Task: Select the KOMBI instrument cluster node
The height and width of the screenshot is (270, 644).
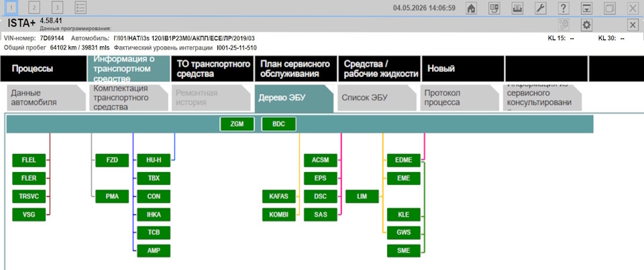Action: click(x=279, y=214)
